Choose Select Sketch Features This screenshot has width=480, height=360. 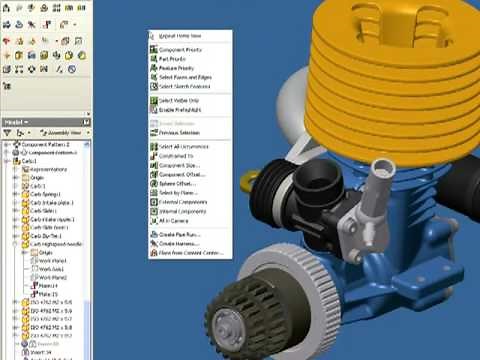point(190,86)
